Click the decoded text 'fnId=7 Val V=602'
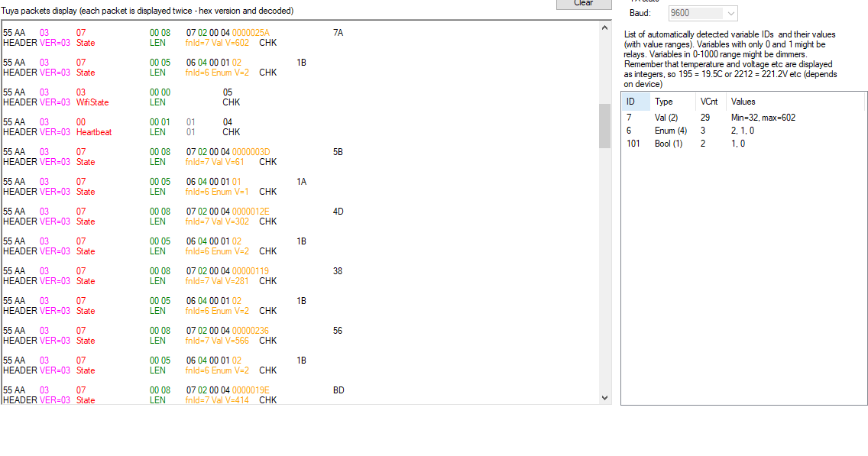The height and width of the screenshot is (456, 868). pyautogui.click(x=217, y=44)
